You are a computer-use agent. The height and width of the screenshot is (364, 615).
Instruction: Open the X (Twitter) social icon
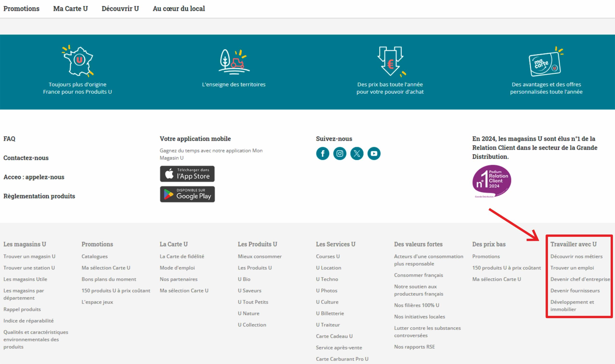[x=357, y=154]
